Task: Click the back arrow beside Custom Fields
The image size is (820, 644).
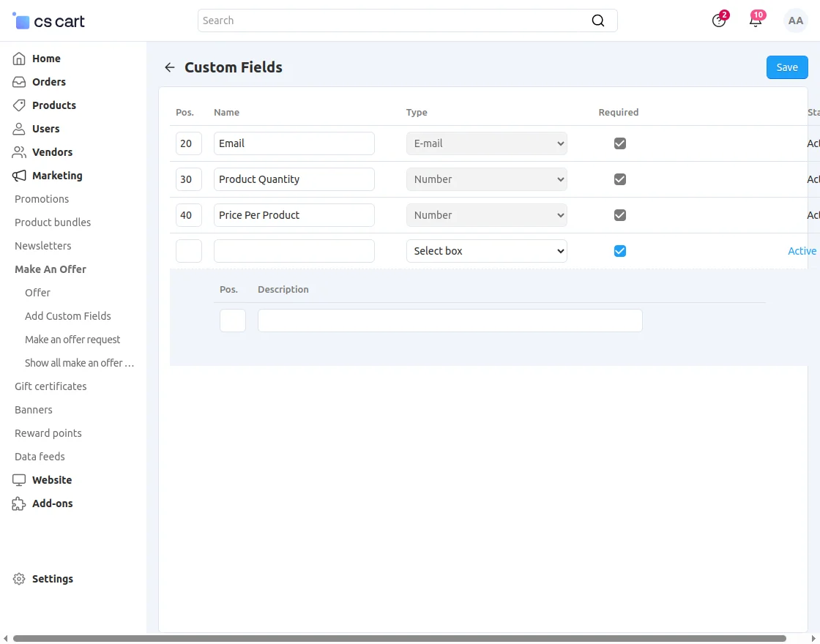Action: 170,67
